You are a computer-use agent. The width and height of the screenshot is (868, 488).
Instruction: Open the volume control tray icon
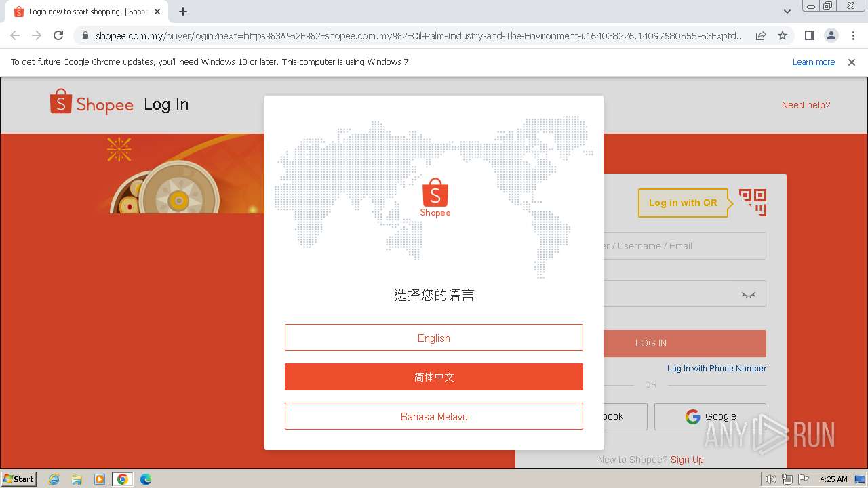coord(771,479)
